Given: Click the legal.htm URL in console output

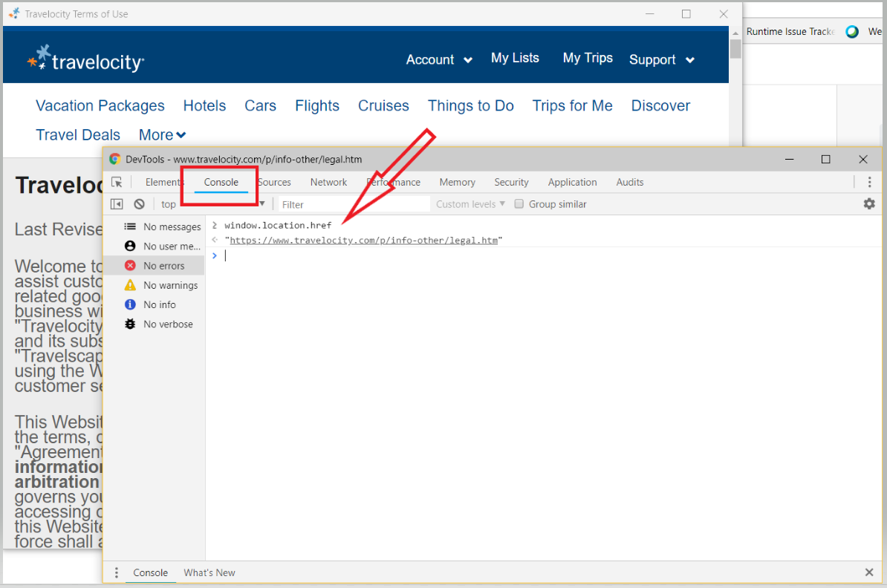Looking at the screenshot, I should pos(364,241).
